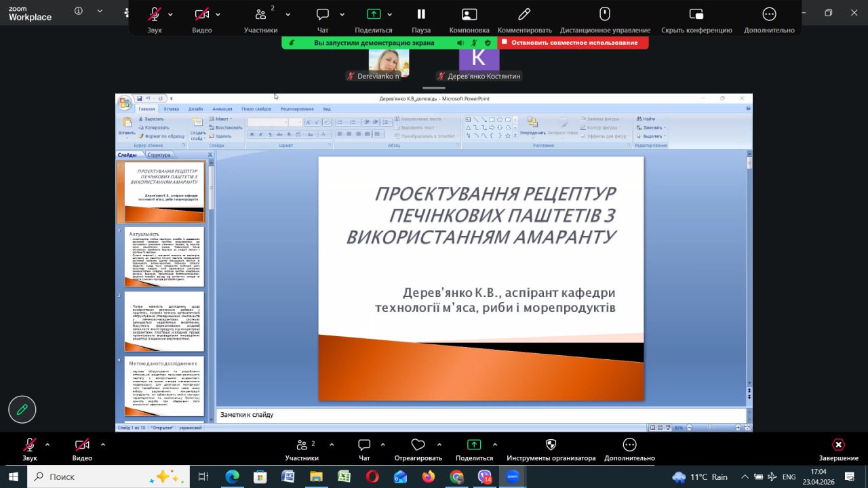This screenshot has width=868, height=488.
Task: Switch to Вставка ribbon tab in PowerPoint
Action: click(x=172, y=109)
